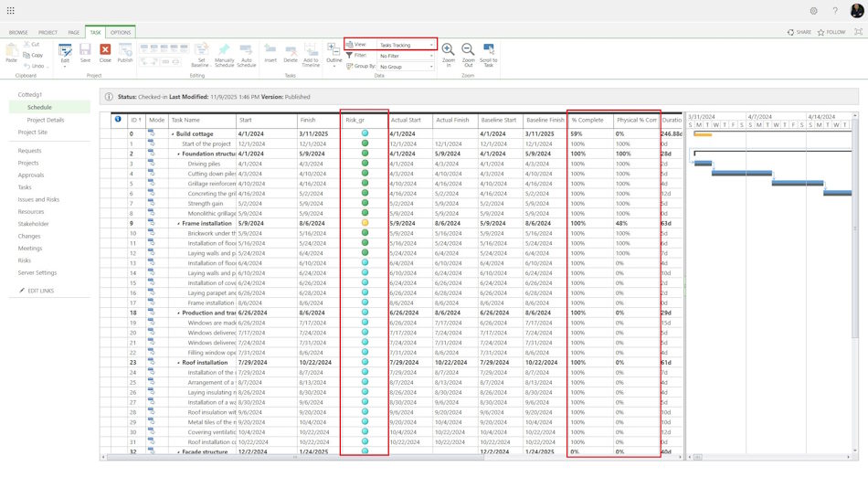Click the % Complete column header
Screen dimensions: 868x488
590,121
